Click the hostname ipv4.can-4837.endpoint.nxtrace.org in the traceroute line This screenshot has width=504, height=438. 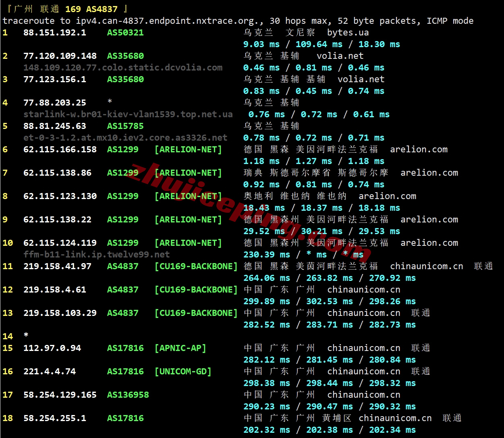168,21
